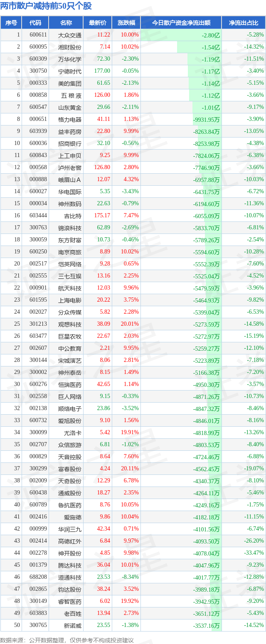Select stock name 泸州老窖
Screen dimensions: 266x644
(70, 167)
